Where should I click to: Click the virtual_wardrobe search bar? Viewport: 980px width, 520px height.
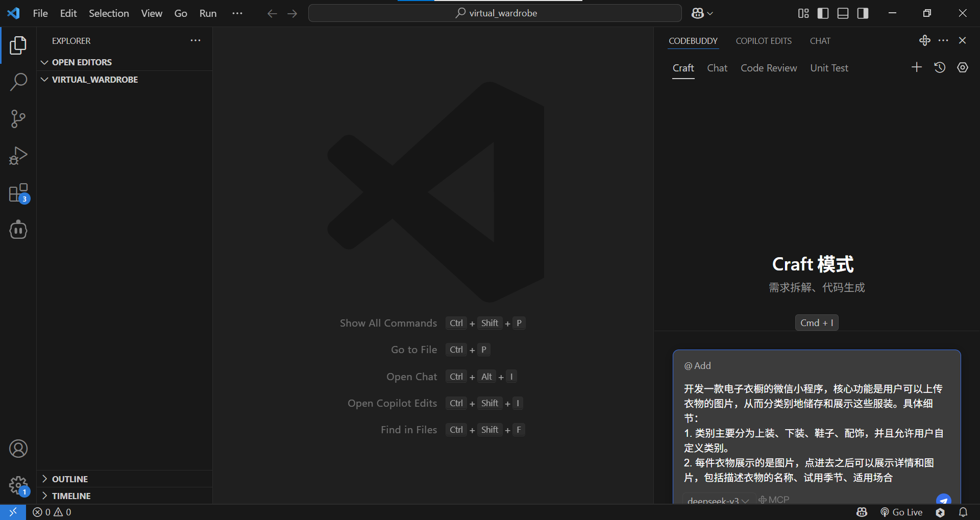[495, 13]
